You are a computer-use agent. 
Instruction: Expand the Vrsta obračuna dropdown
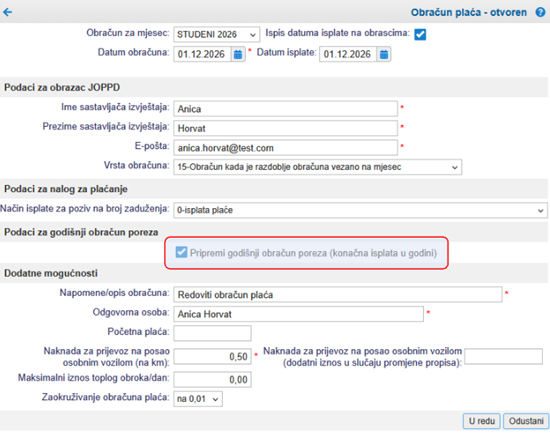(x=317, y=167)
